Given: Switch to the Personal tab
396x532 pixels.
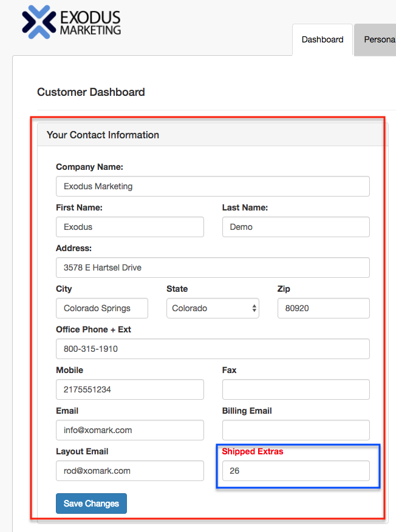Looking at the screenshot, I should point(375,39).
